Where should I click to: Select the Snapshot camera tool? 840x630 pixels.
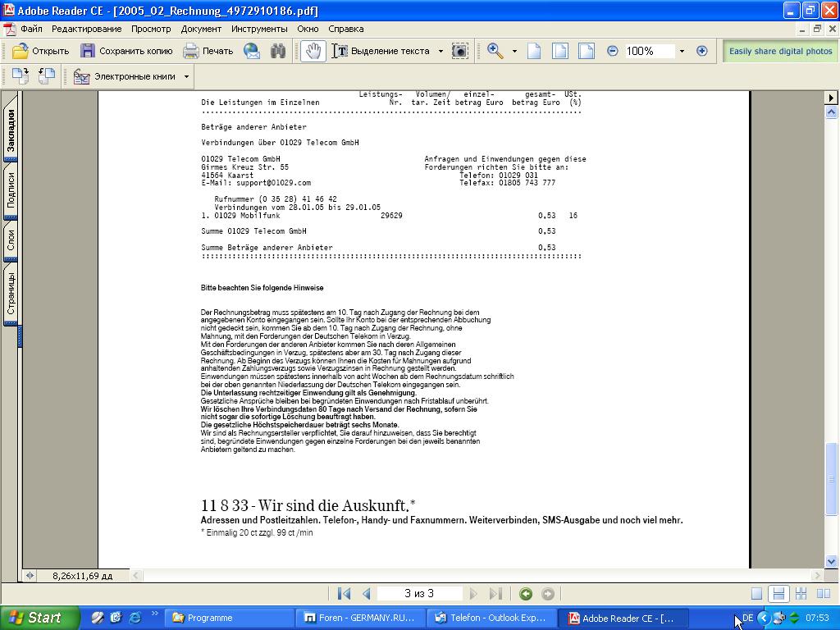point(459,51)
